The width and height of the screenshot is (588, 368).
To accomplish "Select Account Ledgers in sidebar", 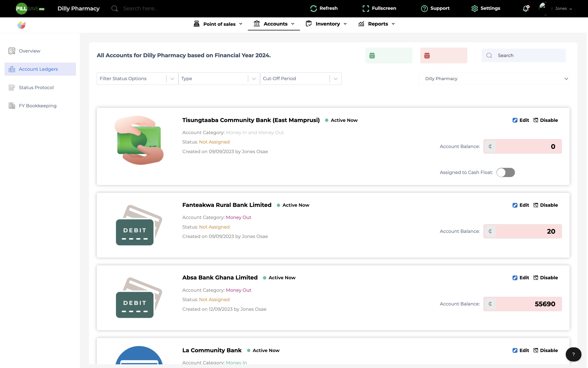I will pyautogui.click(x=40, y=69).
